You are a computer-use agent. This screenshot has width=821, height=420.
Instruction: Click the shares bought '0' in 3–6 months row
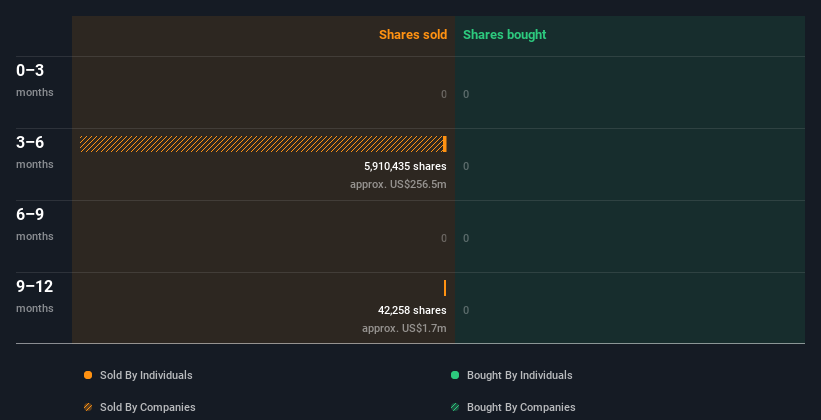(466, 167)
